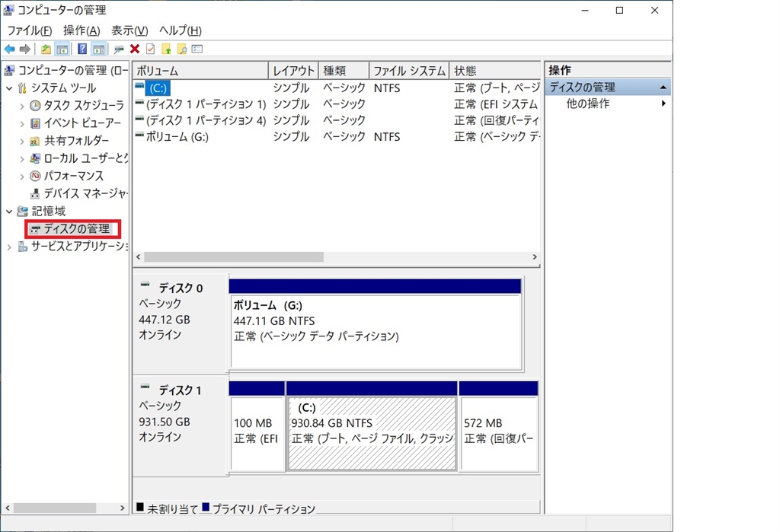Click 正常 (EFI システム status cell
Viewport: 780px width, 532px height.
(x=496, y=104)
